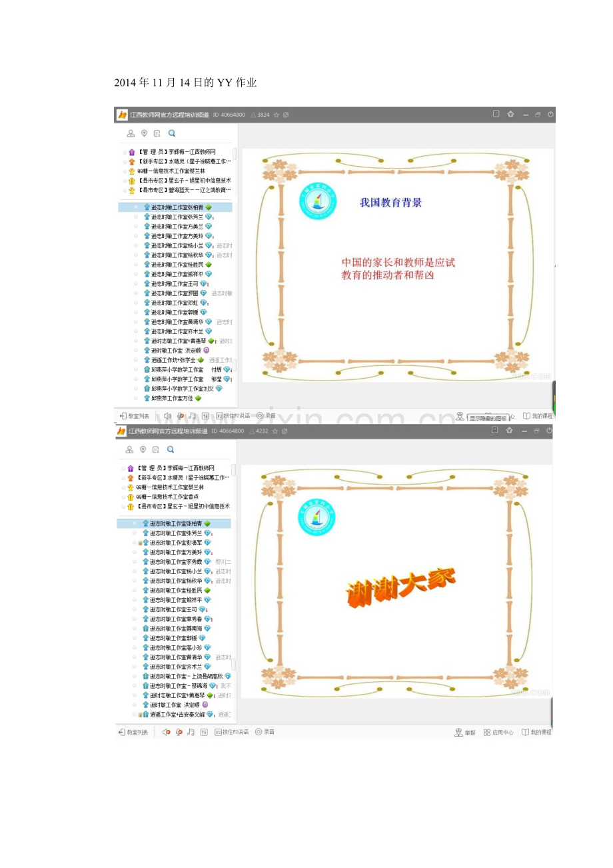This screenshot has width=613, height=868.
Task: Click the speaker volume icon in the 3824-user window
Action: pyautogui.click(x=167, y=415)
